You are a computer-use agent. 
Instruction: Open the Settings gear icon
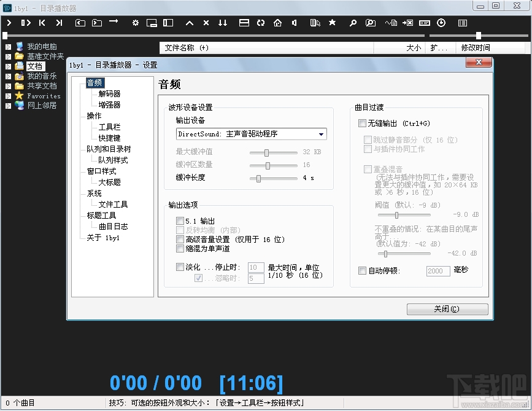[135, 23]
